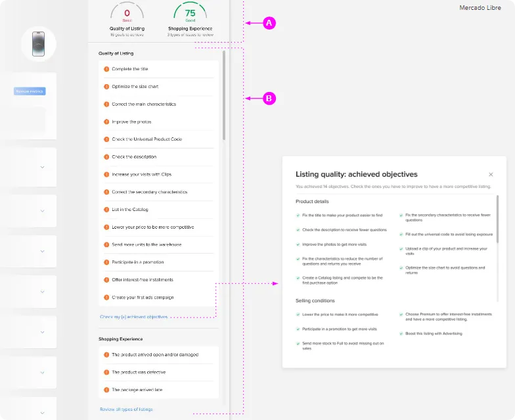
Task: Click checkmark for Improve the photos objective
Action: pyautogui.click(x=298, y=245)
